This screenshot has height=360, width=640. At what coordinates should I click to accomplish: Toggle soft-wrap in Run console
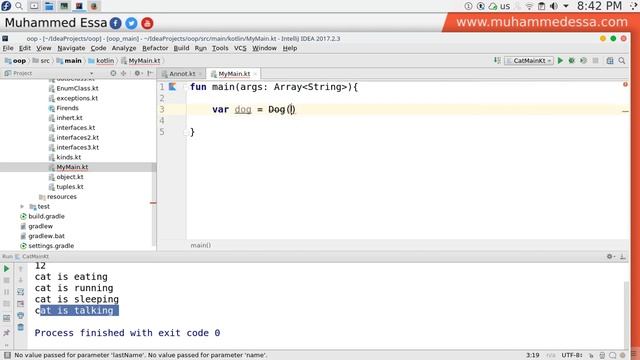click(20, 292)
